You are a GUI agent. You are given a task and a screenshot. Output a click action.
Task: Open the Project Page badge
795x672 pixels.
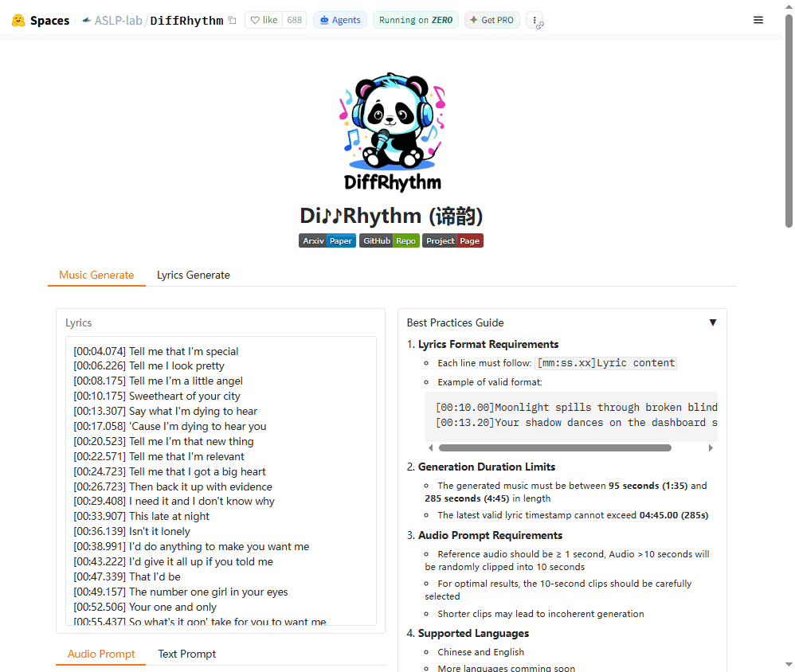click(x=452, y=240)
